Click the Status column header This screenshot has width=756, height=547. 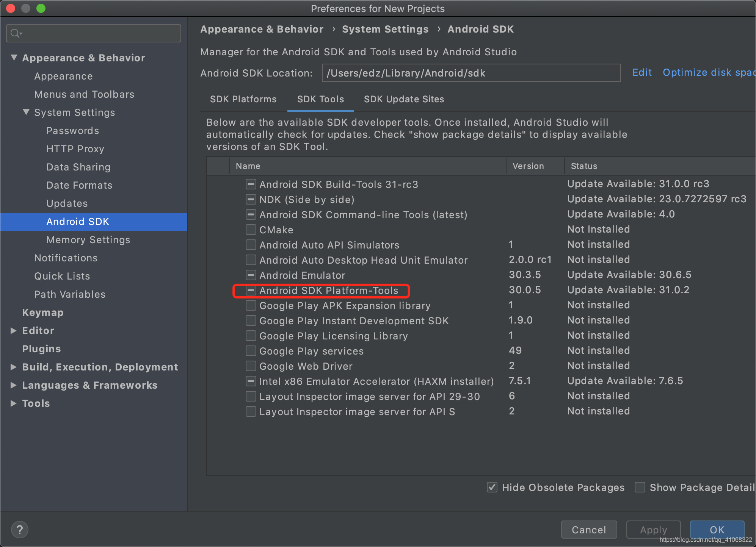(660, 166)
